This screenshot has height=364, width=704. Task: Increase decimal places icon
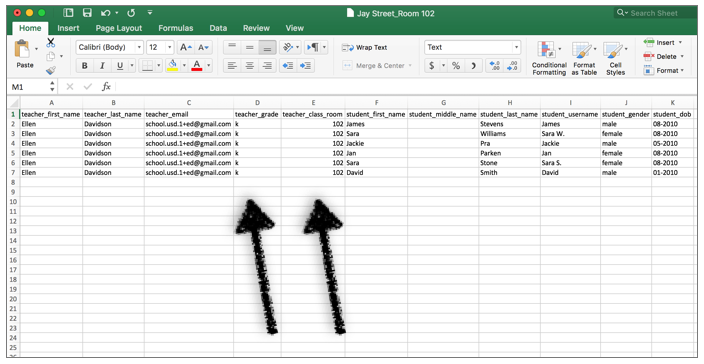pyautogui.click(x=495, y=66)
